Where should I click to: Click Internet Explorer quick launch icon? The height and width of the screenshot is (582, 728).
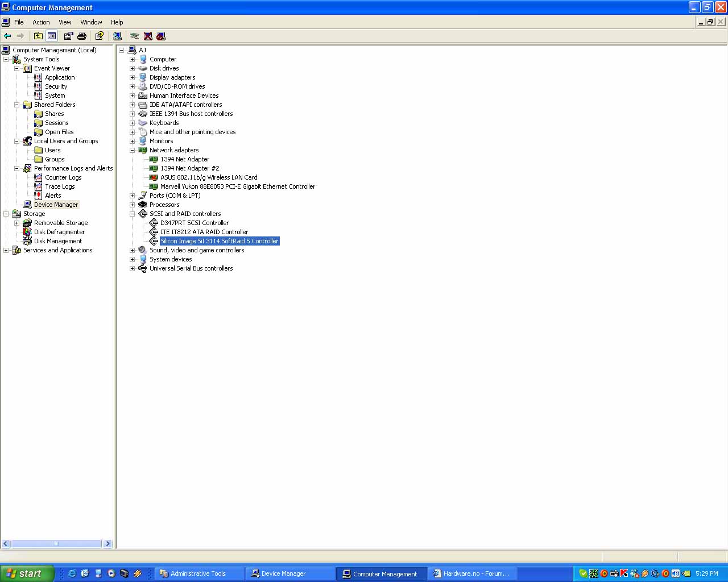click(x=72, y=573)
